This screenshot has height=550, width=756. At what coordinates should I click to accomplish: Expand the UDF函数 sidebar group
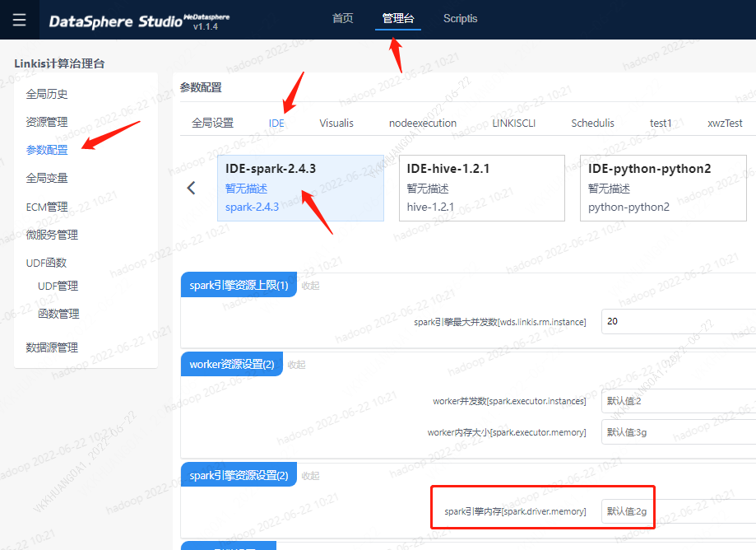tap(46, 263)
